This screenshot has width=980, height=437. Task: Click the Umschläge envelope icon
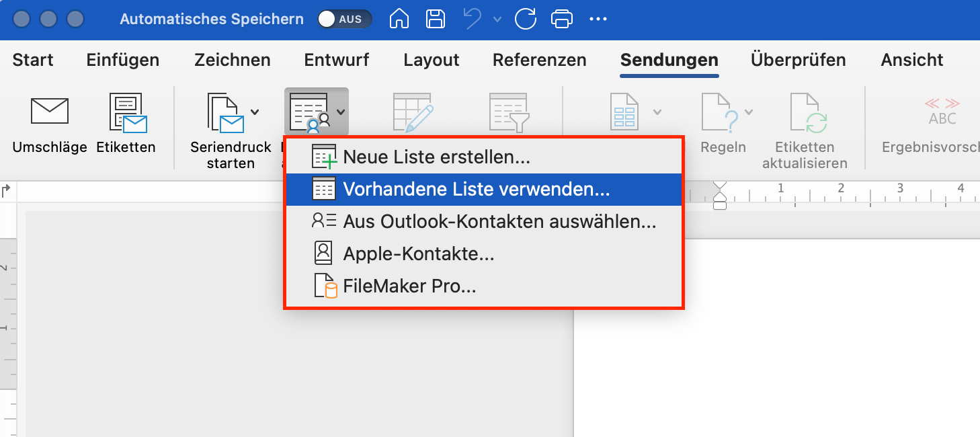49,112
